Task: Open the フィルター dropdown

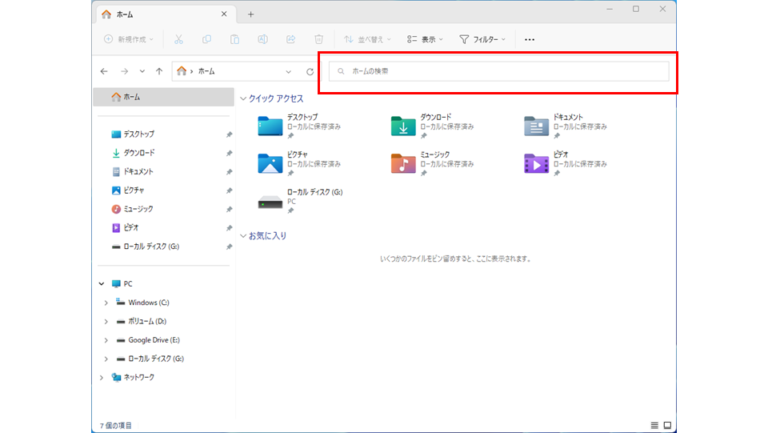Action: 482,40
